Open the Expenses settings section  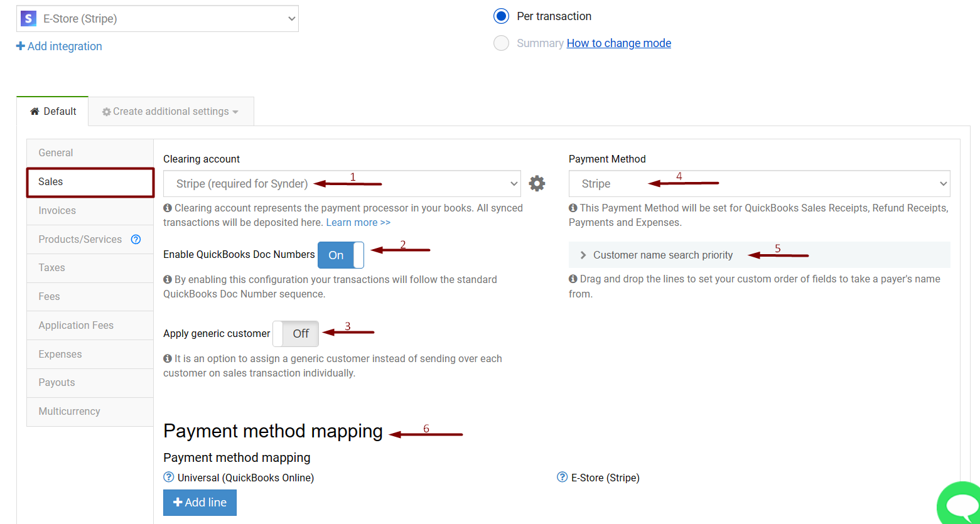[x=90, y=354]
